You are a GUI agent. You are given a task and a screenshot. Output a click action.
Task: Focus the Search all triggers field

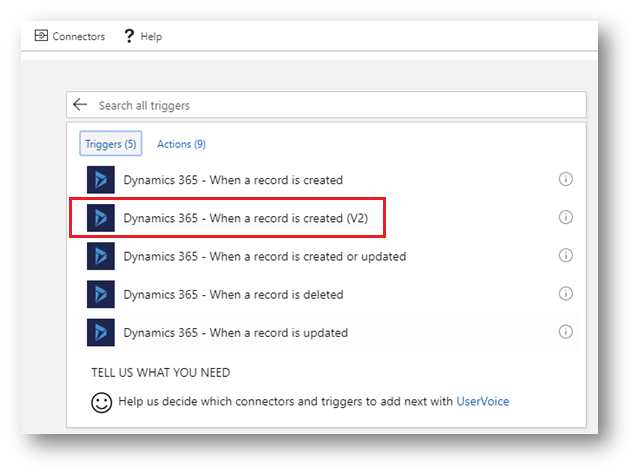(330, 105)
